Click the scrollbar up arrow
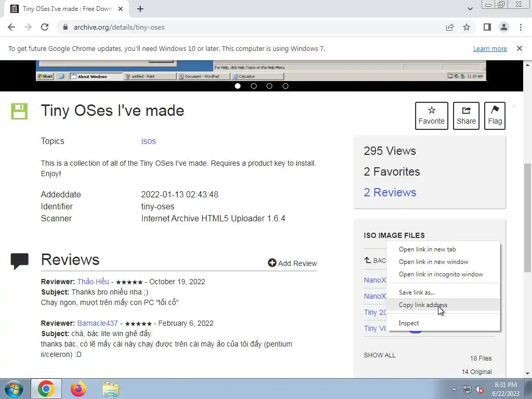The width and height of the screenshot is (532, 399). 527,64
